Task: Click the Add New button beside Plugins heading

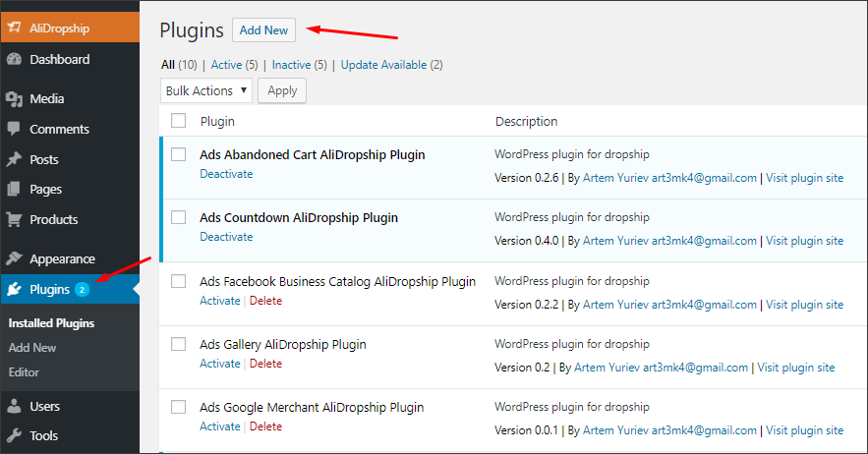Action: [263, 29]
